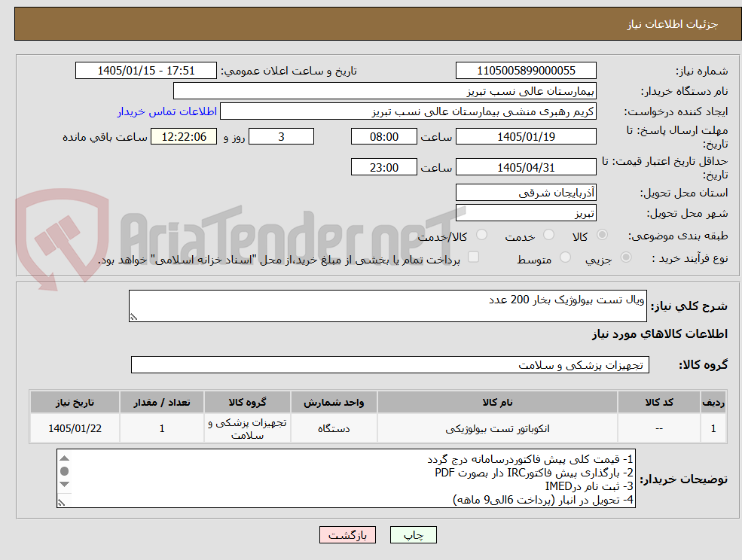This screenshot has height=560, width=742.
Task: Click scroll up arrow in buyer notes
Action: (x=64, y=458)
